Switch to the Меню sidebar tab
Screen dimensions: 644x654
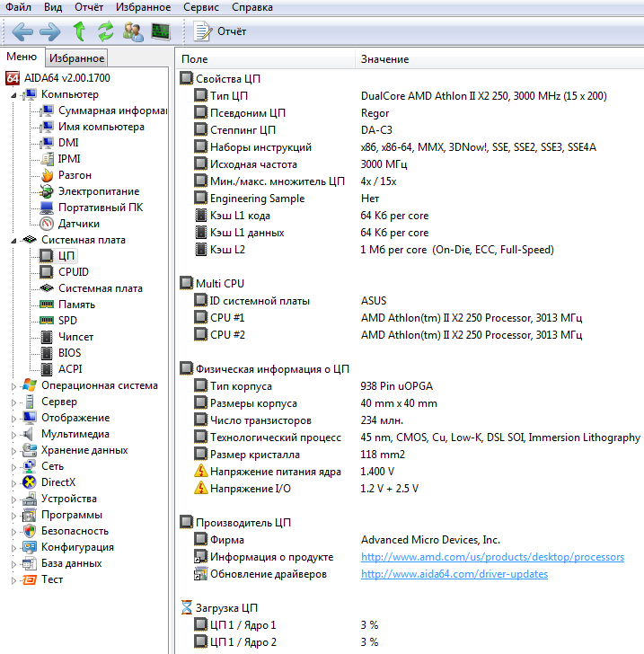22,57
